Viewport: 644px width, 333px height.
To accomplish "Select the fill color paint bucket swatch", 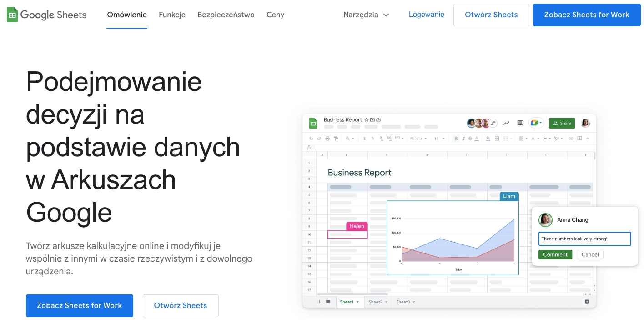I will 488,139.
